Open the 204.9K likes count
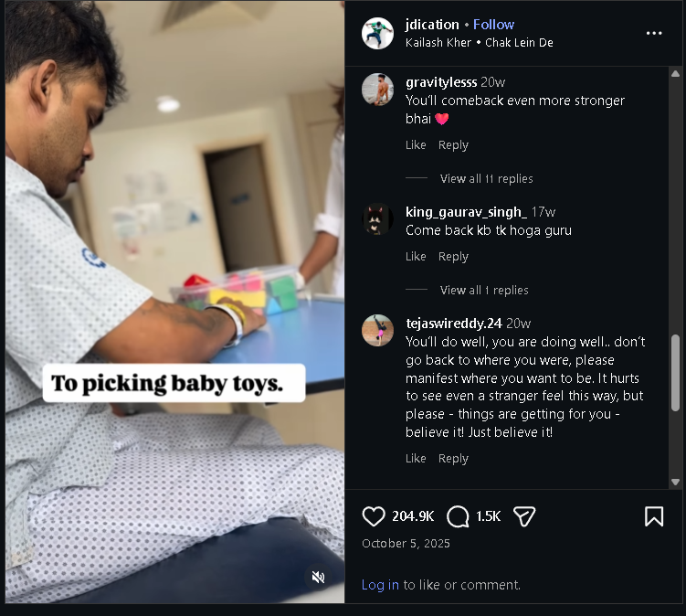686x616 pixels. 413,516
